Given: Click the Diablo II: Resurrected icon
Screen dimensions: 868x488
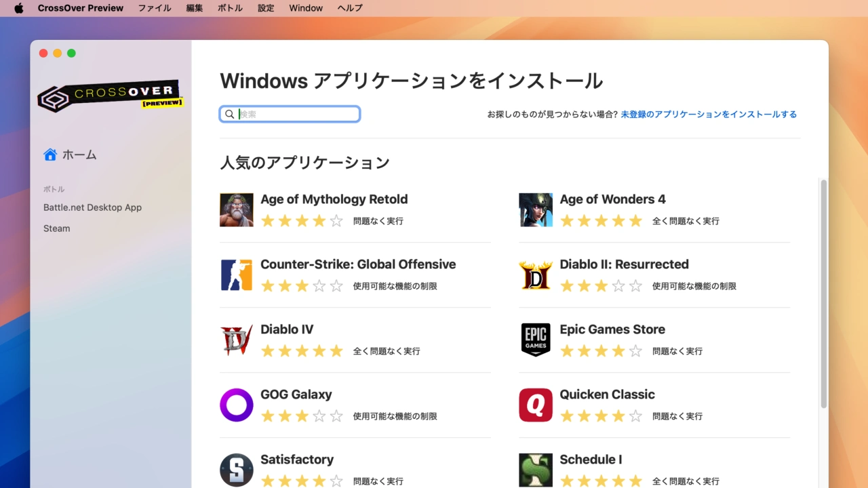Looking at the screenshot, I should coord(535,275).
